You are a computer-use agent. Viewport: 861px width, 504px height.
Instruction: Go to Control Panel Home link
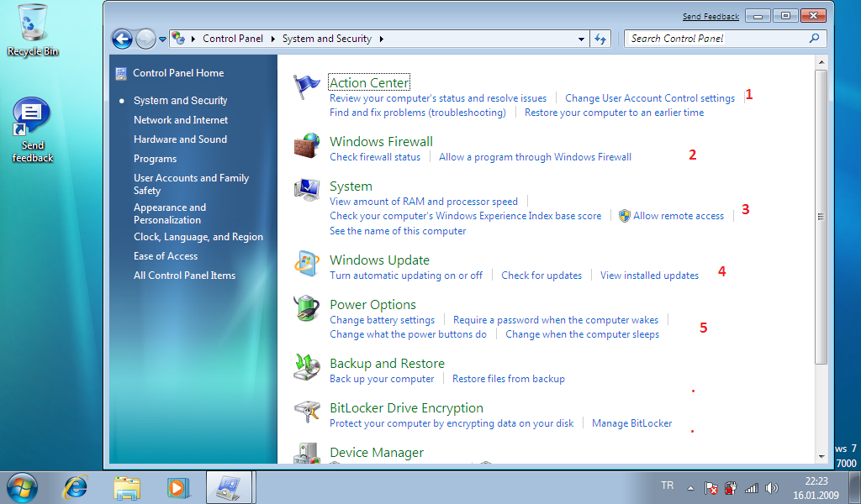tap(178, 73)
